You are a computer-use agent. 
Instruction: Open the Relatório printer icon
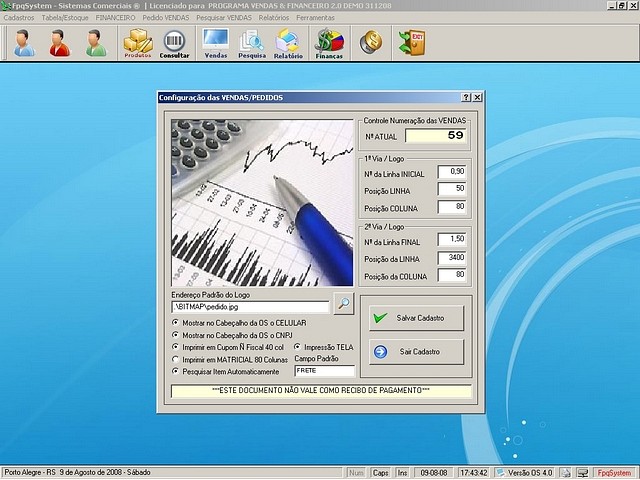tap(288, 43)
